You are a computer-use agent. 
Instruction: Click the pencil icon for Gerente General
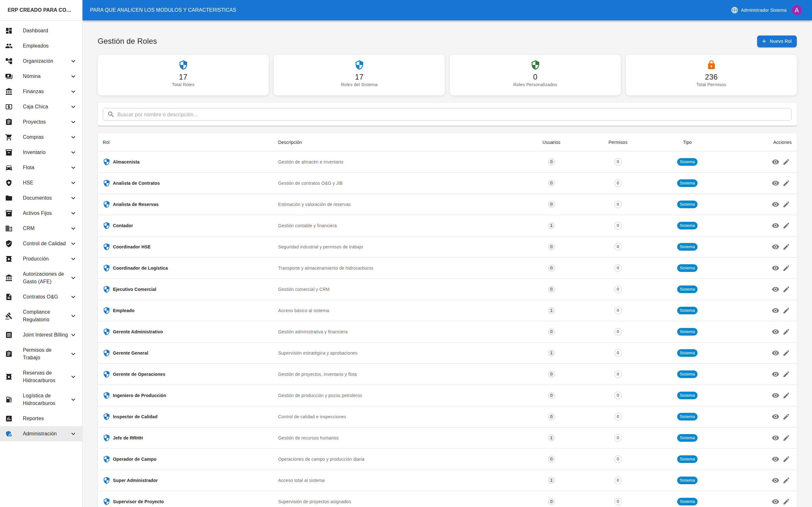tap(786, 353)
